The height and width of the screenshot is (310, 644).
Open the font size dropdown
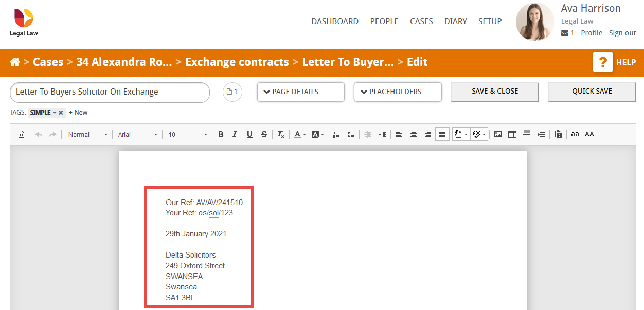(x=187, y=134)
